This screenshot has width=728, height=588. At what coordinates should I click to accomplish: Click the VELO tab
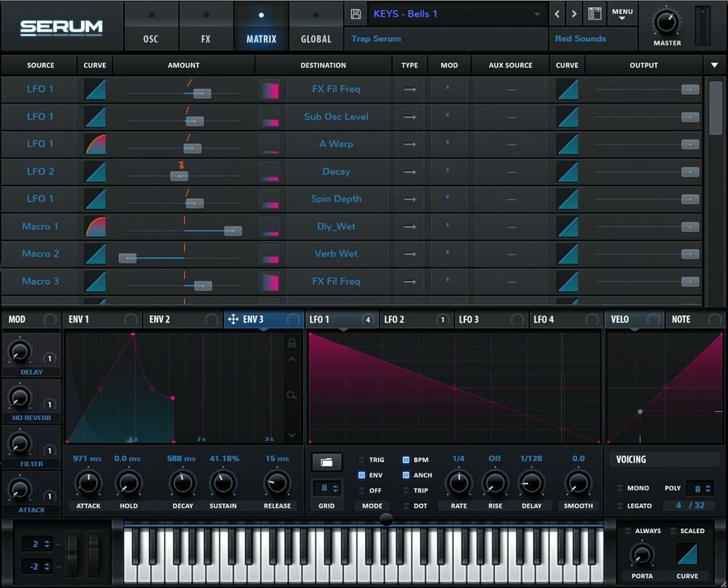pos(635,319)
